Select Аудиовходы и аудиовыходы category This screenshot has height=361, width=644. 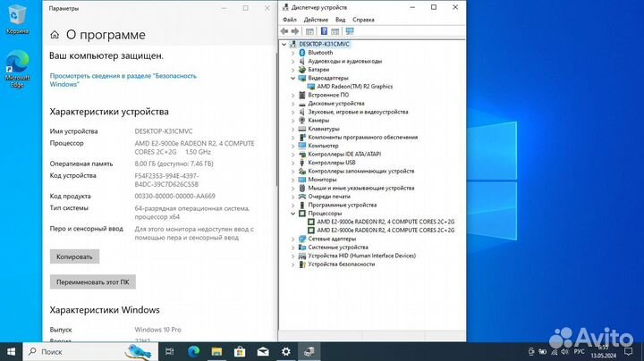[345, 61]
